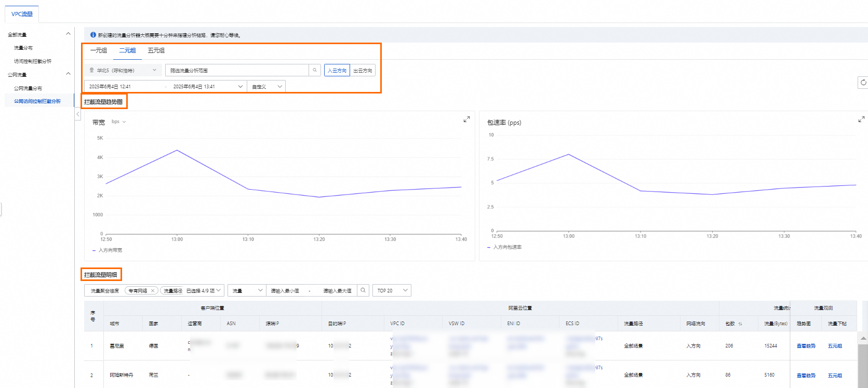Collapse the 全部流量 sidebar group
868x388 pixels.
(x=68, y=34)
